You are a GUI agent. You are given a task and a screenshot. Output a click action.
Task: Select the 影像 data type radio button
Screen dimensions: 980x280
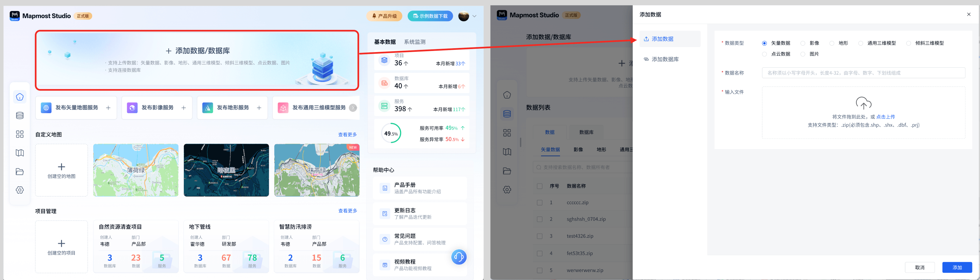coord(803,43)
